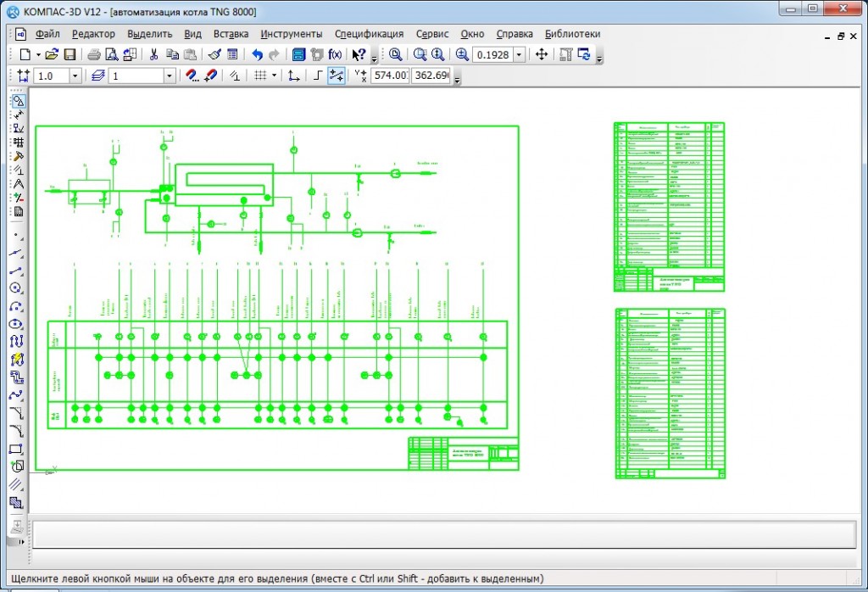This screenshot has height=592, width=868.
Task: Open the Layers manager icon
Action: pyautogui.click(x=98, y=75)
